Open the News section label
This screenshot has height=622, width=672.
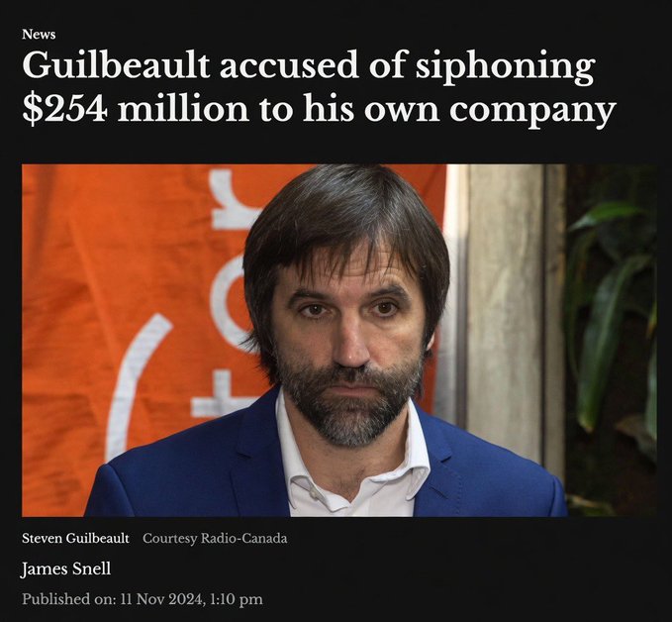[x=39, y=34]
